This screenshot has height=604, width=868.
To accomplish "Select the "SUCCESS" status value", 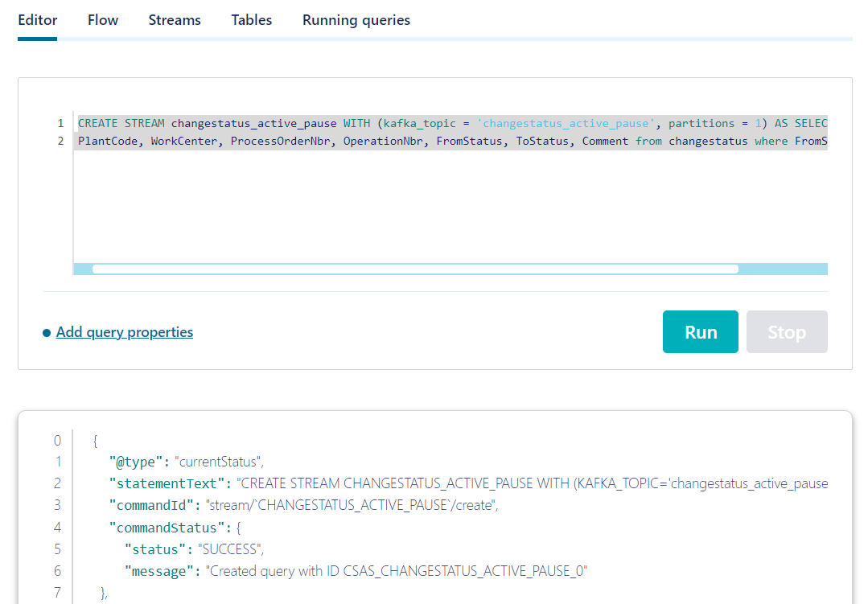I will pos(230,549).
